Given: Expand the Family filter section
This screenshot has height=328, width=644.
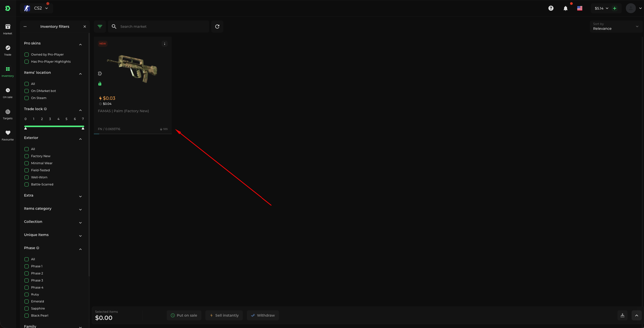Looking at the screenshot, I should tap(80, 327).
